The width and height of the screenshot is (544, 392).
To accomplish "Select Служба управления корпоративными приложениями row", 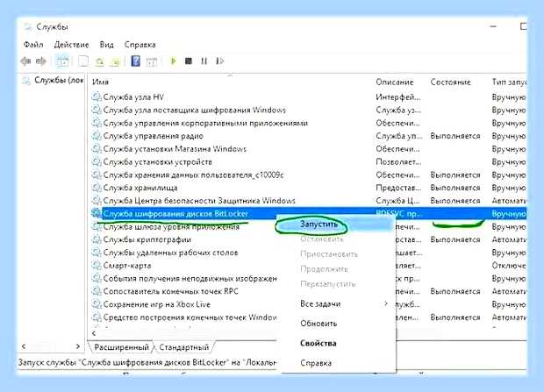I will 205,123.
